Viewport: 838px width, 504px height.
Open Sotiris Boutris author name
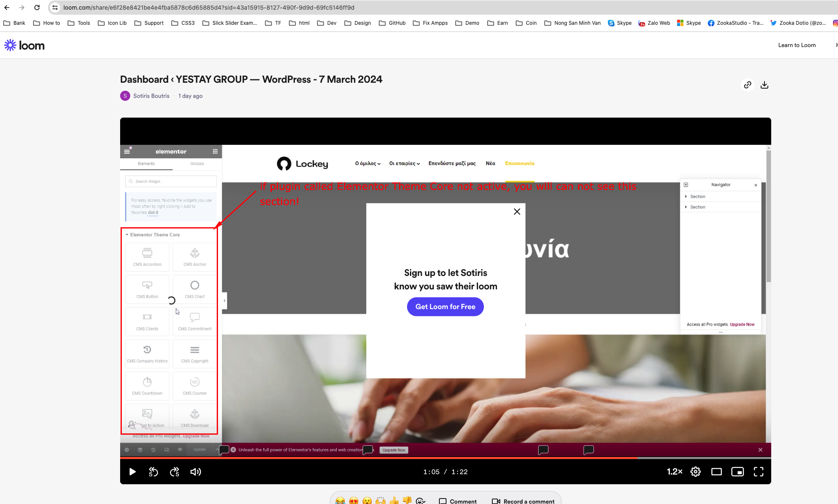151,96
